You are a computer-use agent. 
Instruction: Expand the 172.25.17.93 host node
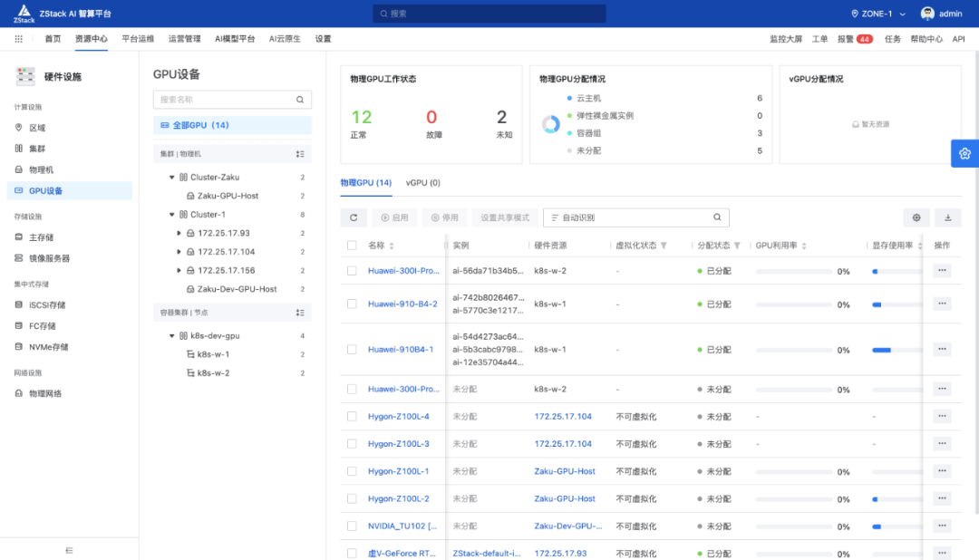179,233
